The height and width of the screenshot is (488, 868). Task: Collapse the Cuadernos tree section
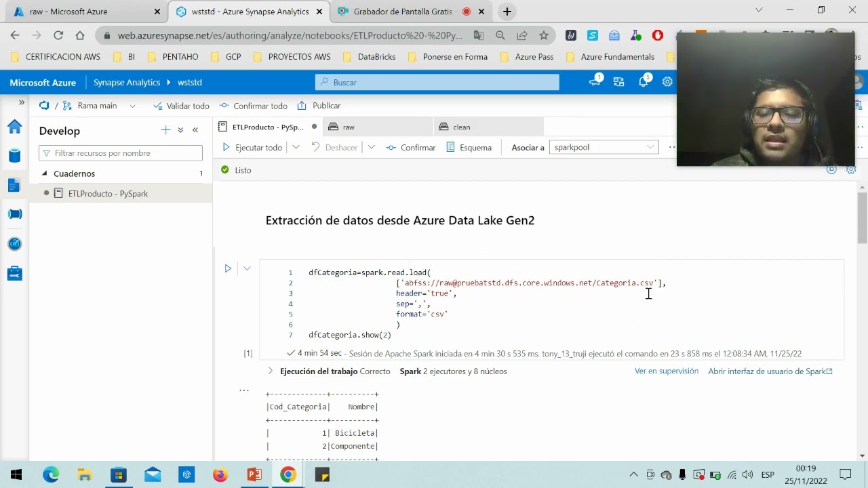(45, 174)
